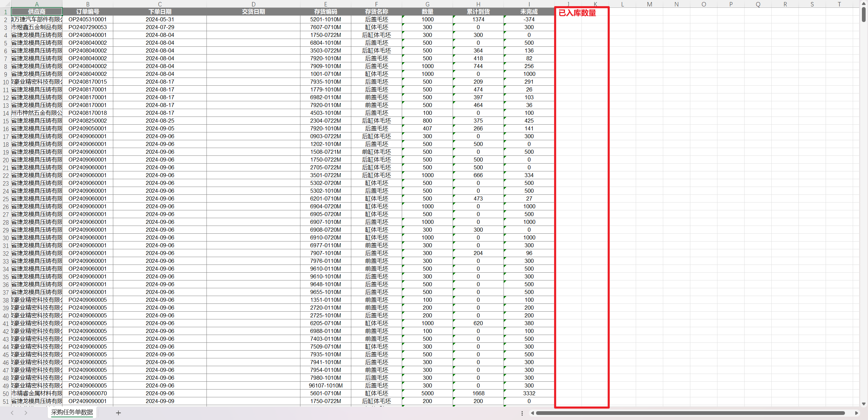
Task: Select cell with order OP2409090001
Action: (x=87, y=401)
